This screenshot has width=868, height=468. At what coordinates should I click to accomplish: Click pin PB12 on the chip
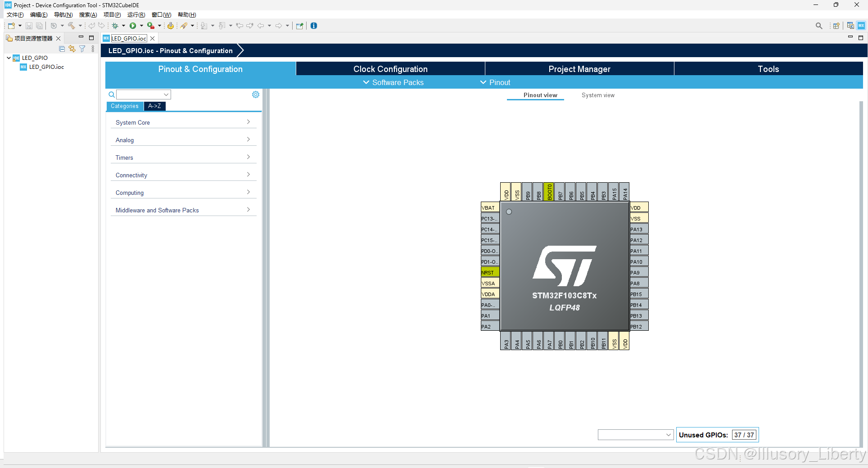pos(639,326)
